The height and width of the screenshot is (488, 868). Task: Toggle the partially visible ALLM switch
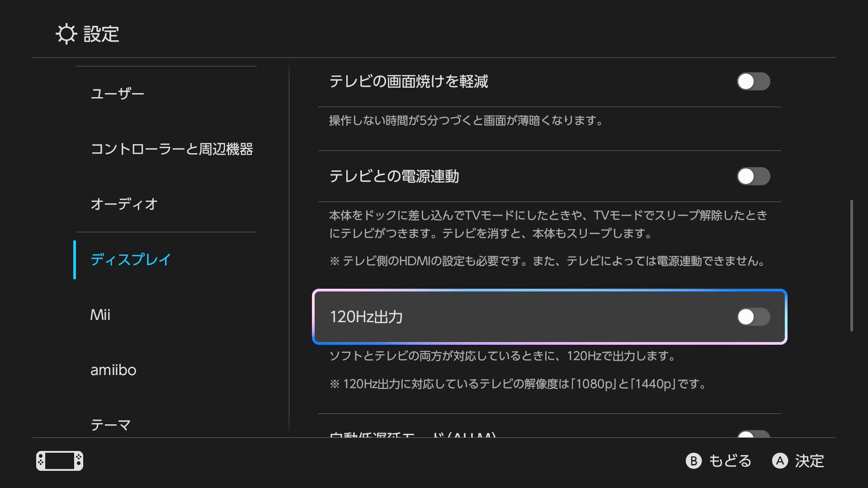[x=753, y=434]
